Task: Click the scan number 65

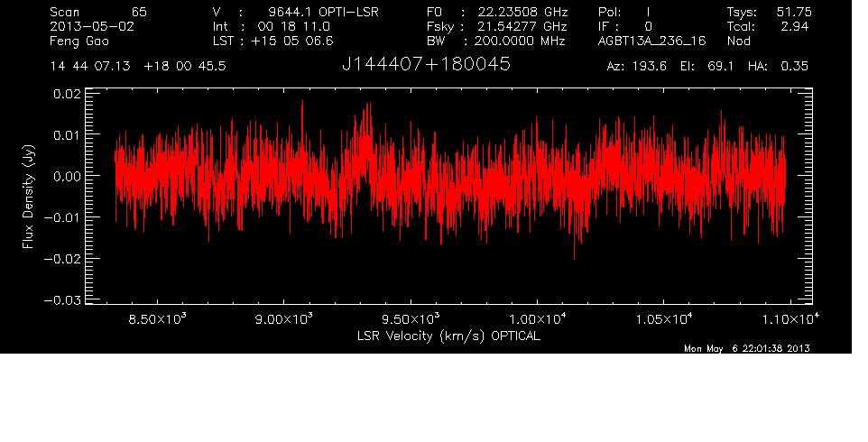Action: point(140,12)
